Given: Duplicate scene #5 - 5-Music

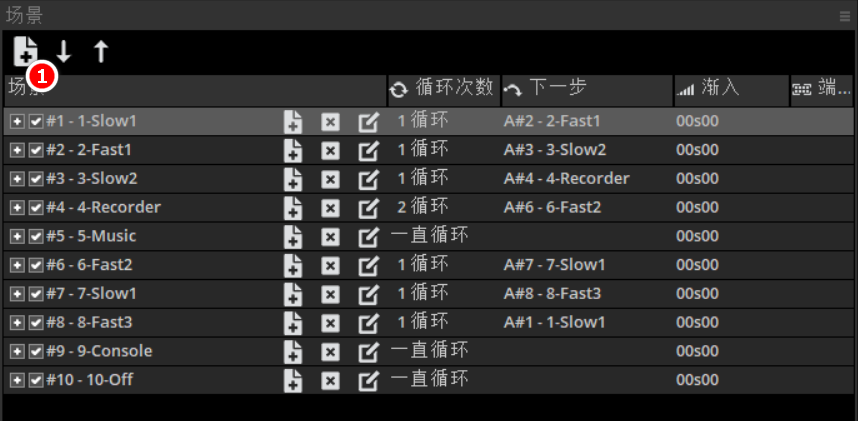Looking at the screenshot, I should coord(292,237).
